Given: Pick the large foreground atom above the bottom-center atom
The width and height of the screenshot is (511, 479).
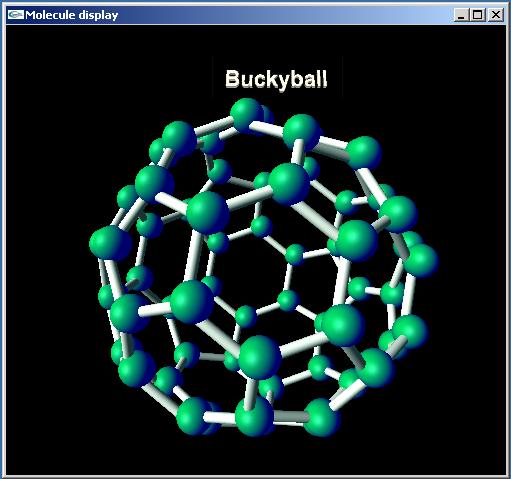Looking at the screenshot, I should click(x=259, y=357).
